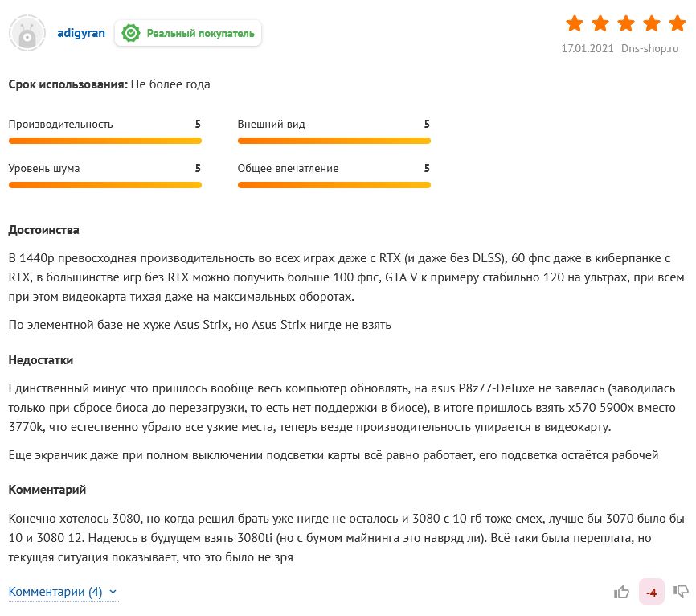Screen dimensions: 696x616
Task: Click the chevron next to Комментарии (4)
Action: (x=113, y=593)
